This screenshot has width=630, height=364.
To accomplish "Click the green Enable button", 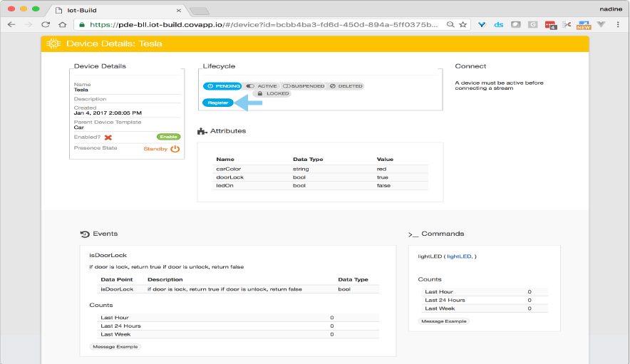I will pos(167,137).
